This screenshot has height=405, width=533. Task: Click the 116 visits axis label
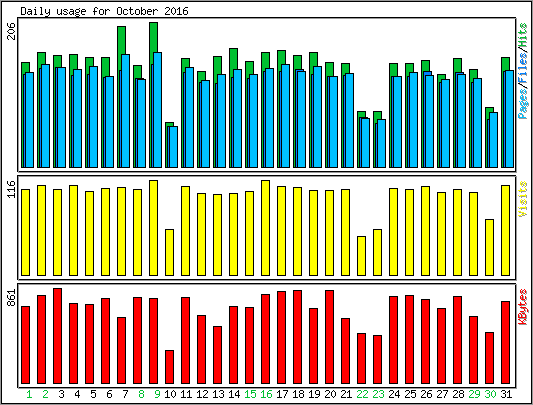click(x=12, y=189)
